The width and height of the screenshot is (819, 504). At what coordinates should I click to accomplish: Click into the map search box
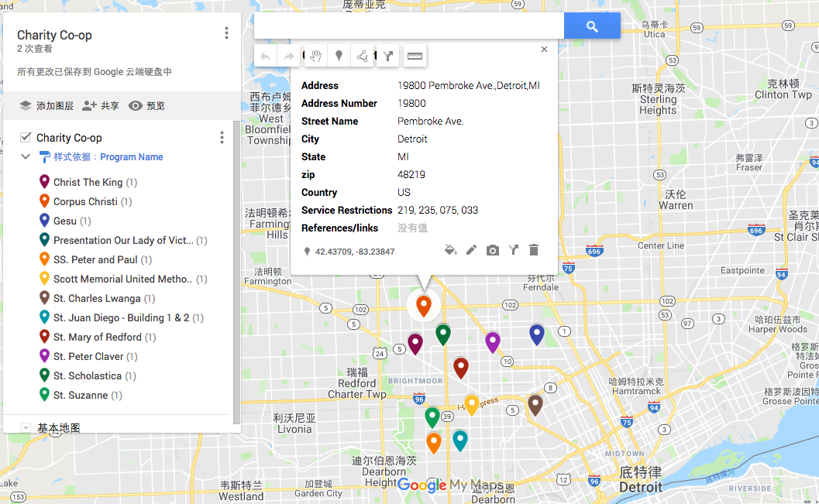(408, 26)
